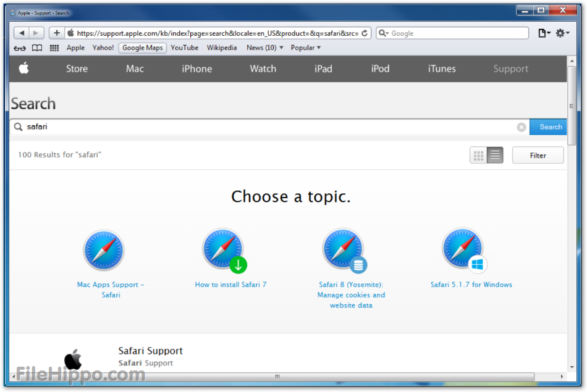Open Mac Apps Support – Safari link

coord(111,290)
